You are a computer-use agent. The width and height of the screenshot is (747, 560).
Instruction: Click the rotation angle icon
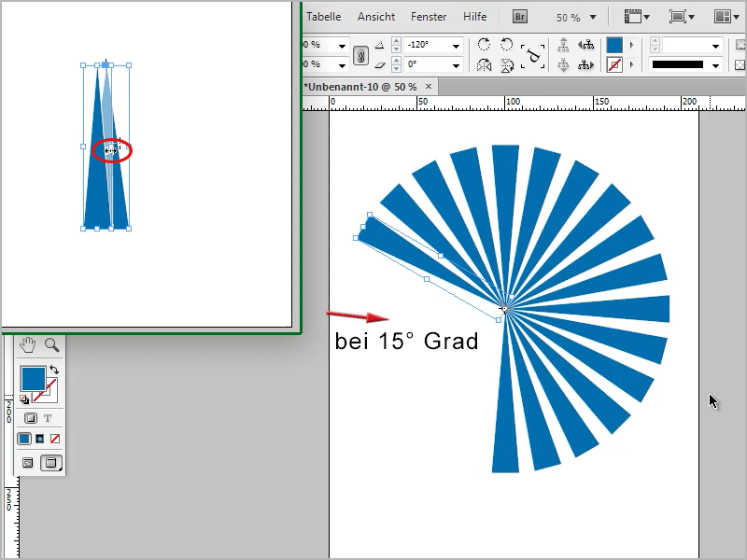click(x=379, y=45)
